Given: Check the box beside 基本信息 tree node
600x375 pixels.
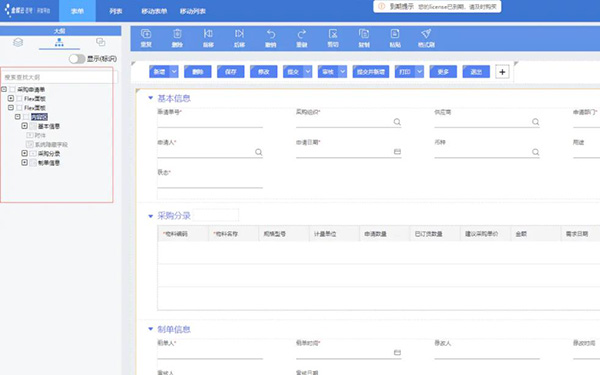Looking at the screenshot, I should 33,126.
